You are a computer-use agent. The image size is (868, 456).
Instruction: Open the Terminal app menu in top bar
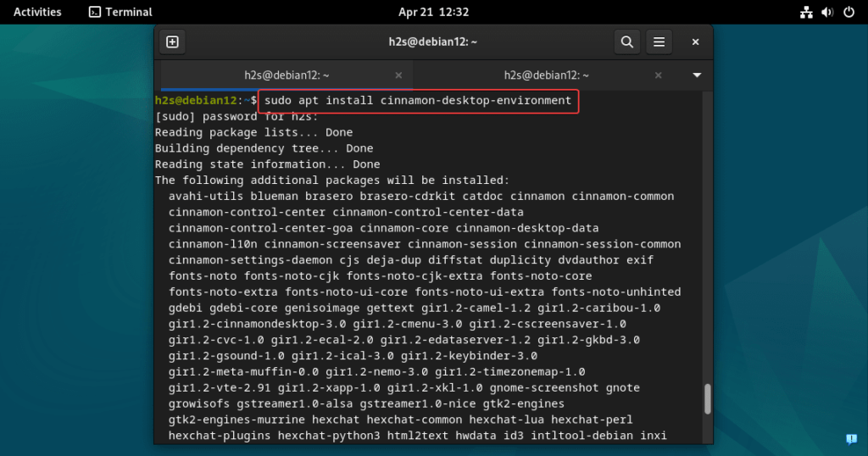click(x=120, y=12)
